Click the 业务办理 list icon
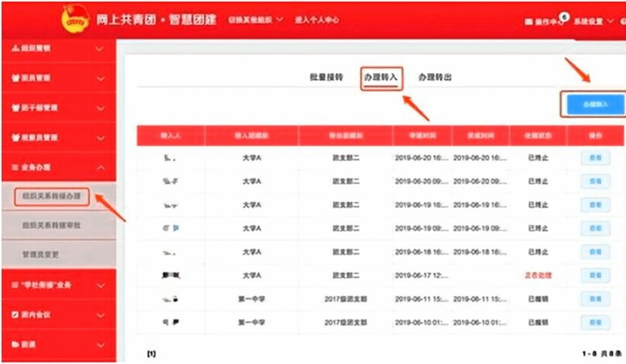 15,167
